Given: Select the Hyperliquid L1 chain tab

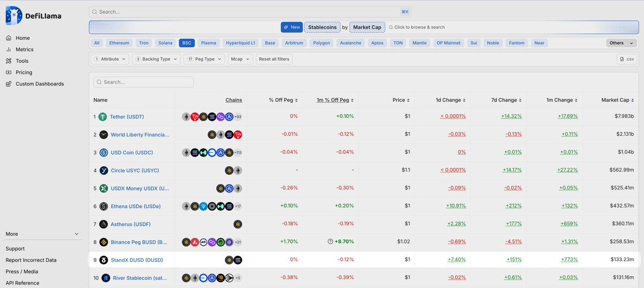Looking at the screenshot, I should click(241, 43).
